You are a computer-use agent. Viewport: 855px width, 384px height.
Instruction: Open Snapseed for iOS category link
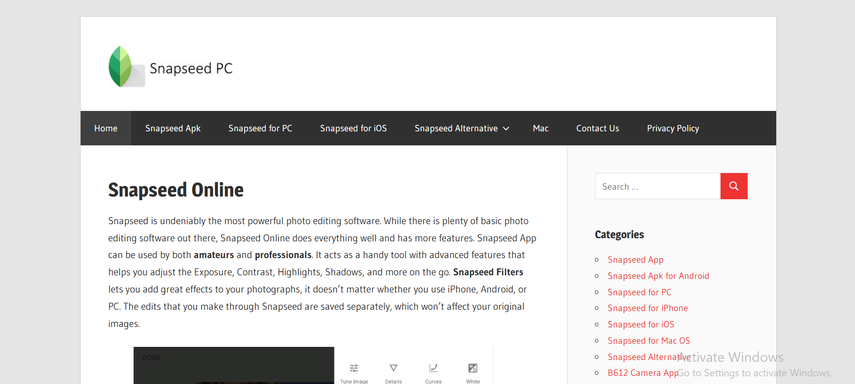641,325
